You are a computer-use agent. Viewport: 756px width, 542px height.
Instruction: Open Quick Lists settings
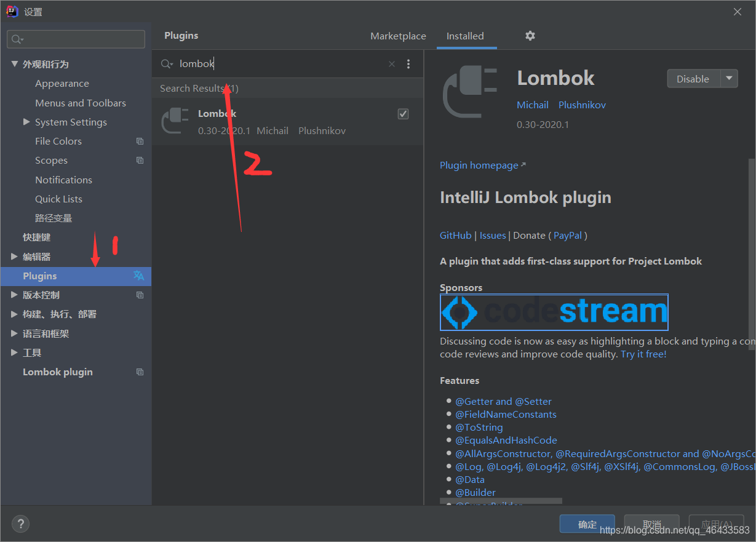coord(58,199)
